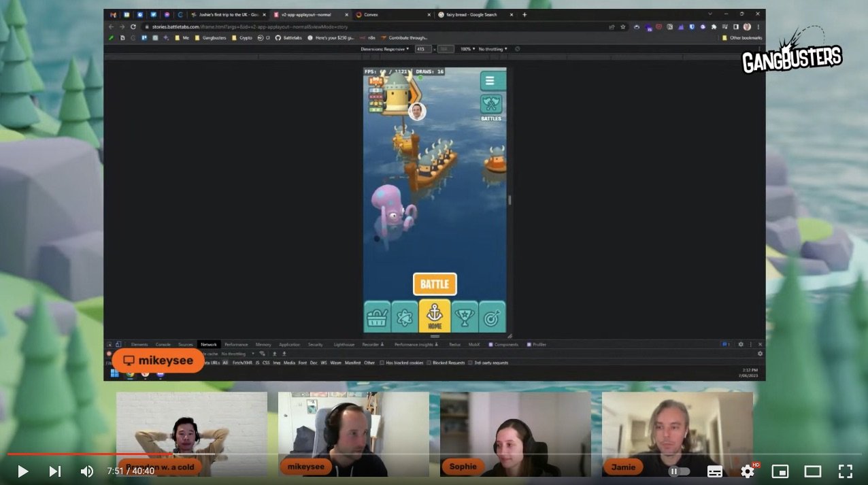Open devtools settings gear
868x485 pixels.
[x=741, y=344]
